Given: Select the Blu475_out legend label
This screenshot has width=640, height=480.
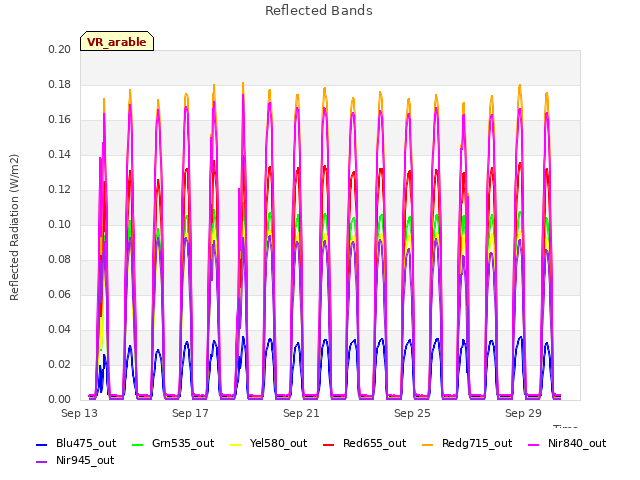Looking at the screenshot, I should tap(86, 443).
